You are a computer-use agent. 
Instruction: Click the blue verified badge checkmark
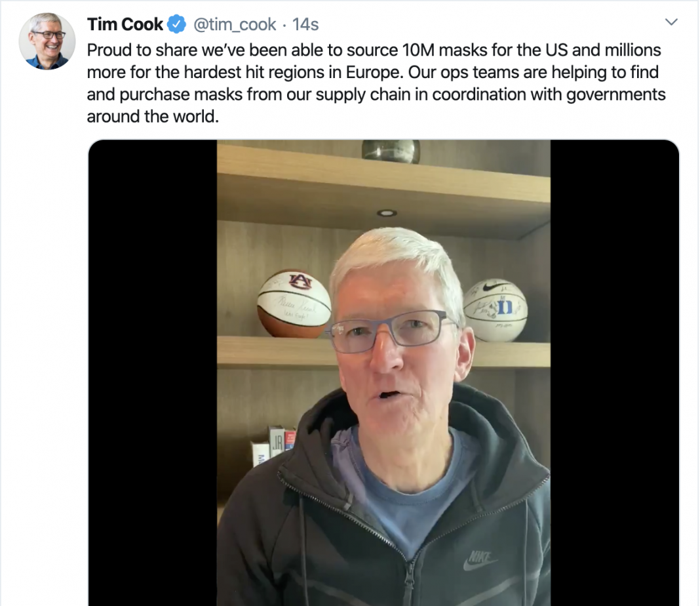point(177,24)
